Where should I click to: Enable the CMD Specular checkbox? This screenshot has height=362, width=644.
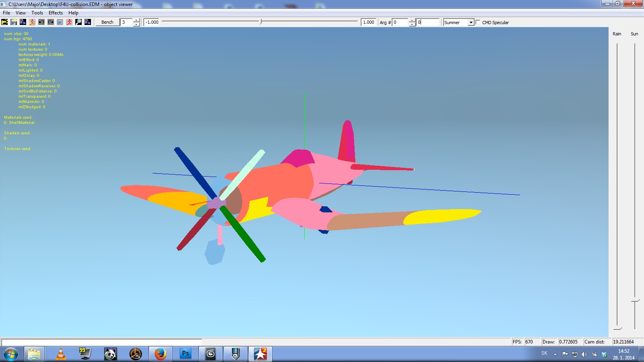tap(478, 22)
